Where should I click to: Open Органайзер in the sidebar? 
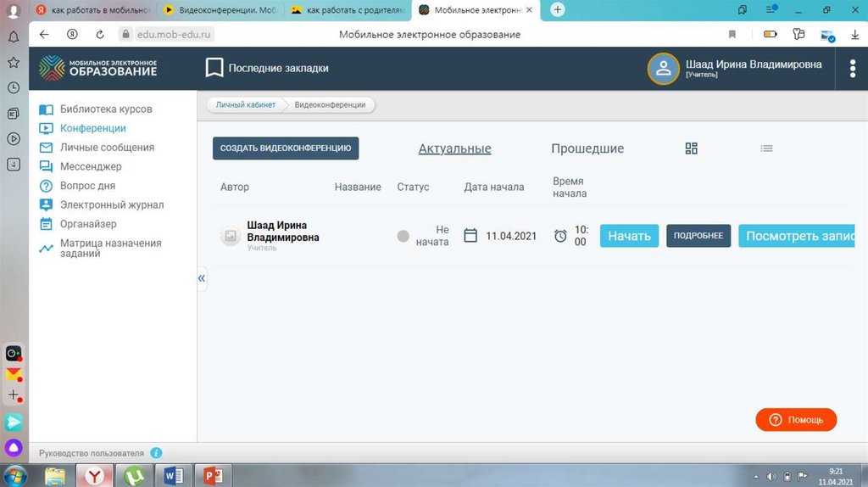77,224
